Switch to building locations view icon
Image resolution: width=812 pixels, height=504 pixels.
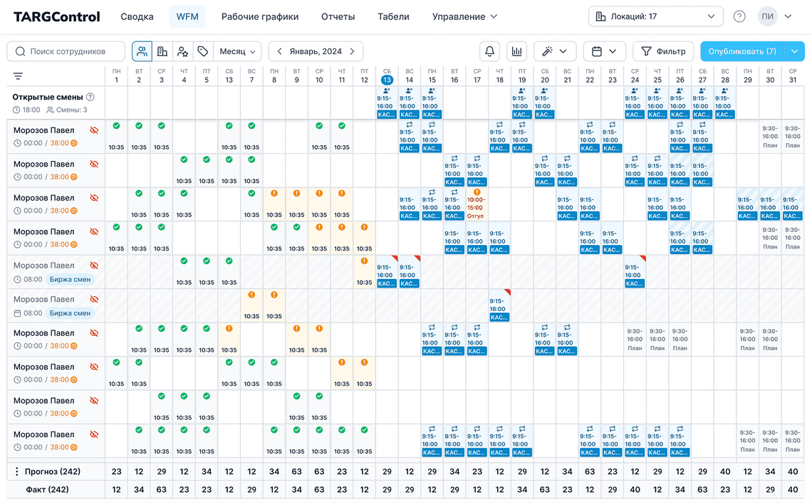[162, 51]
